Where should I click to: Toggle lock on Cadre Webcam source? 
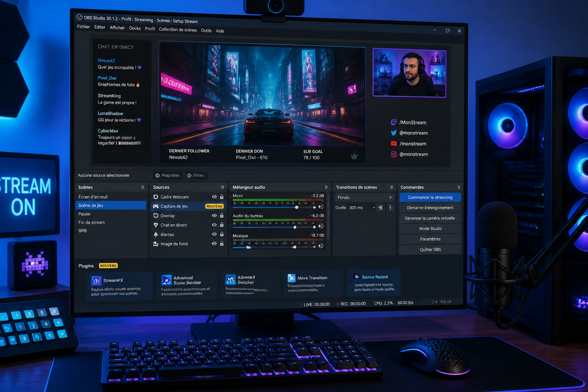point(222,197)
